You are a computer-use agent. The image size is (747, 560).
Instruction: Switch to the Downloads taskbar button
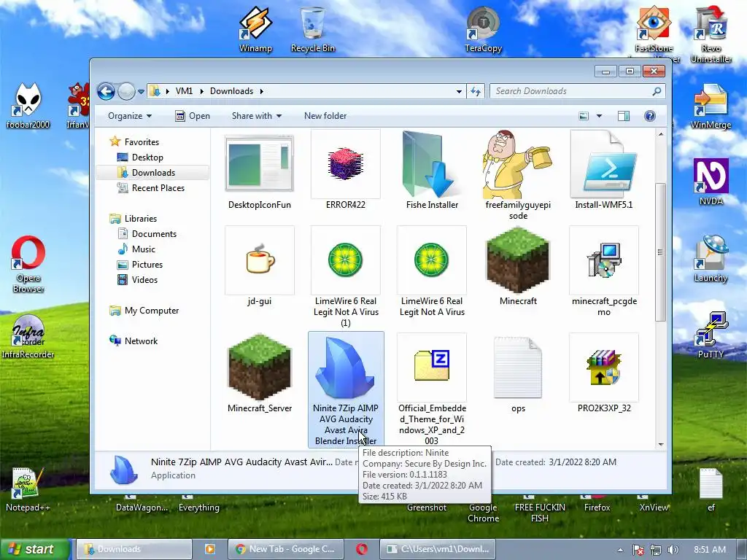point(134,549)
